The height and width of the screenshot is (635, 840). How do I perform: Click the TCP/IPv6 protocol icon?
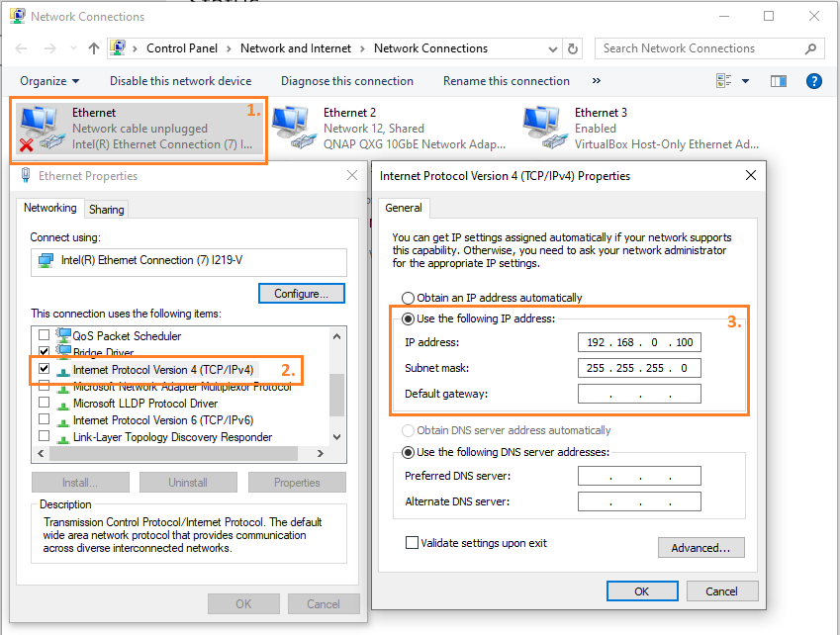(x=63, y=421)
